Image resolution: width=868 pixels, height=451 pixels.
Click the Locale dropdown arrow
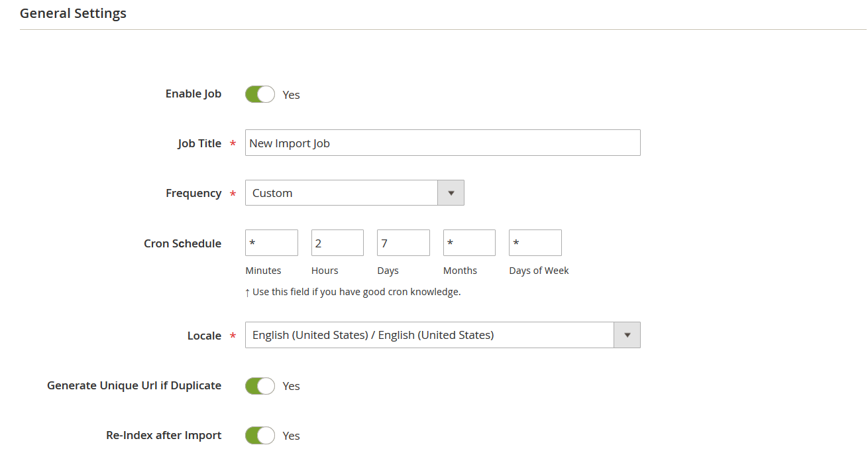[x=626, y=335]
